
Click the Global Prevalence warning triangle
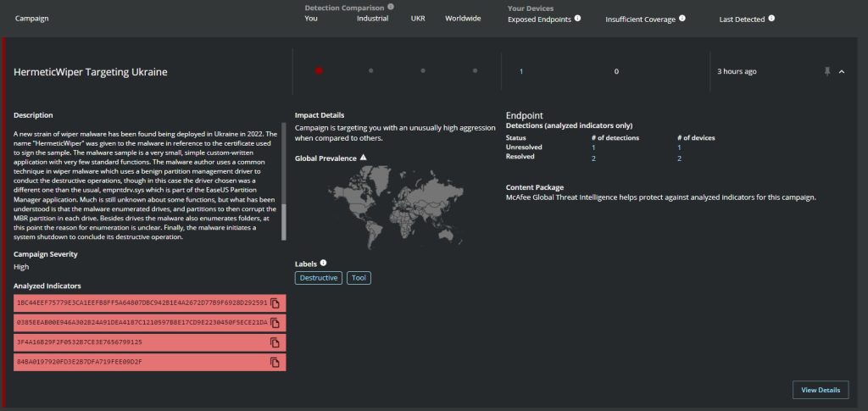[x=364, y=158]
